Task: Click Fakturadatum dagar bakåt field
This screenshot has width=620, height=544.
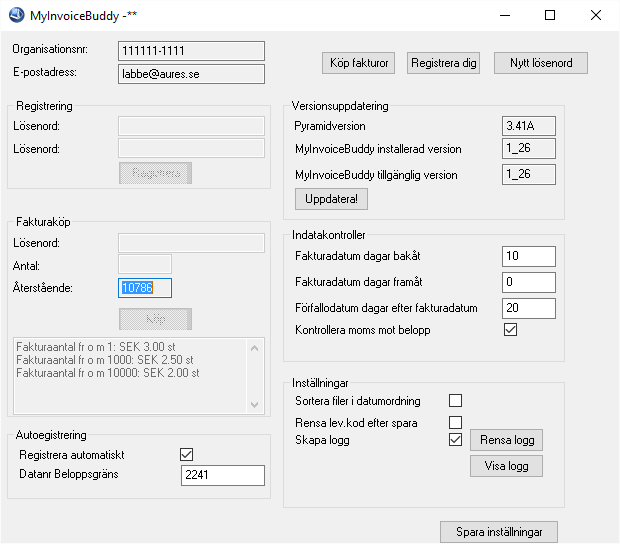Action: [x=529, y=256]
